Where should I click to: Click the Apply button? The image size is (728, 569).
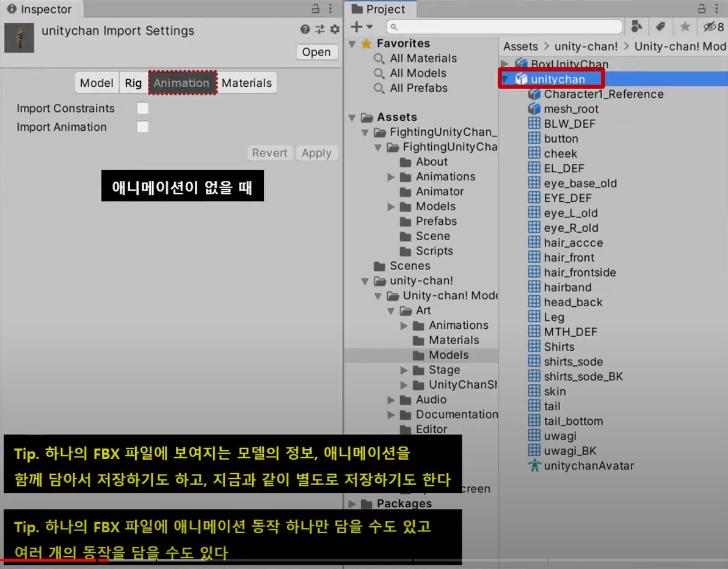(316, 153)
